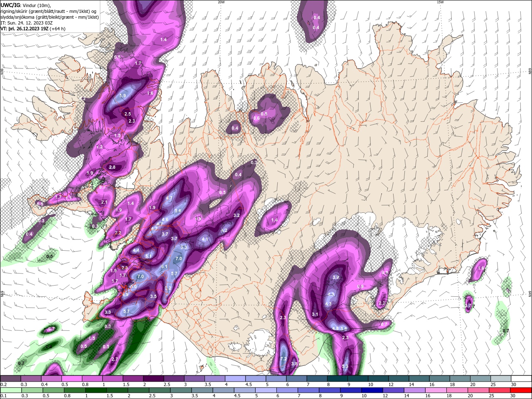Click the 'rigning/skúrir' legend description line

[48, 11]
